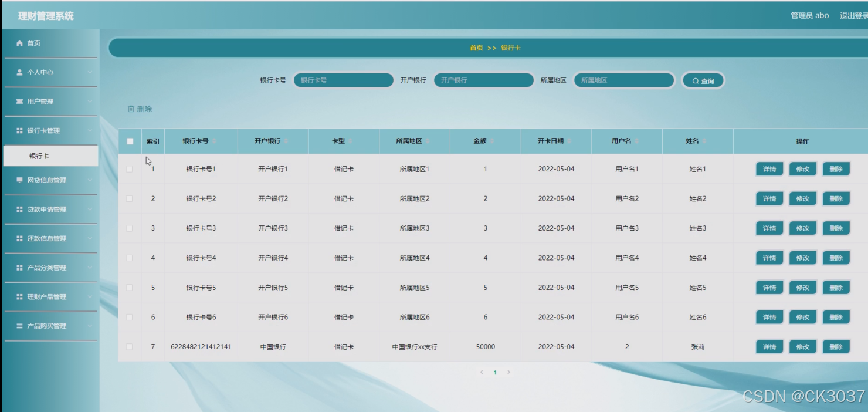Viewport: 868px width, 412px height.
Task: Go to next page with right arrow
Action: point(508,372)
